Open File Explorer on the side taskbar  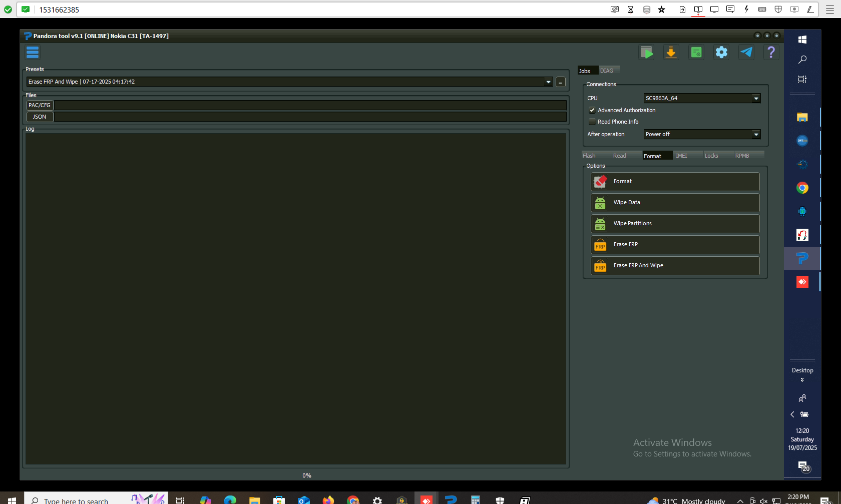coord(802,117)
